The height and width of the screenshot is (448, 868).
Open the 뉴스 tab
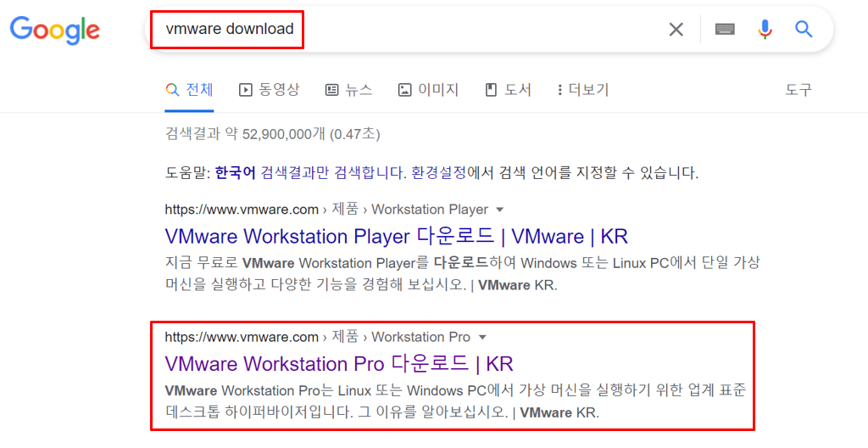[x=348, y=90]
